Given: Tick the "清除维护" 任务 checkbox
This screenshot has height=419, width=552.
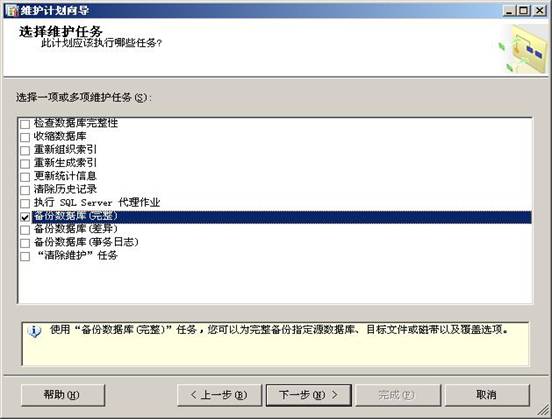Looking at the screenshot, I should (25, 256).
